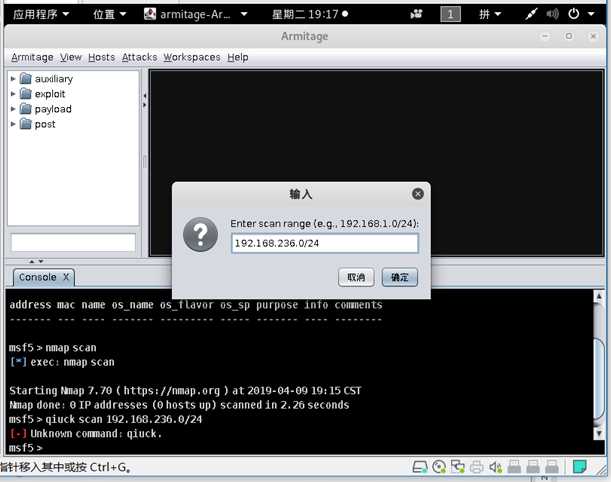The height and width of the screenshot is (482, 611).
Task: Click the network connection tray icon
Action: (530, 14)
